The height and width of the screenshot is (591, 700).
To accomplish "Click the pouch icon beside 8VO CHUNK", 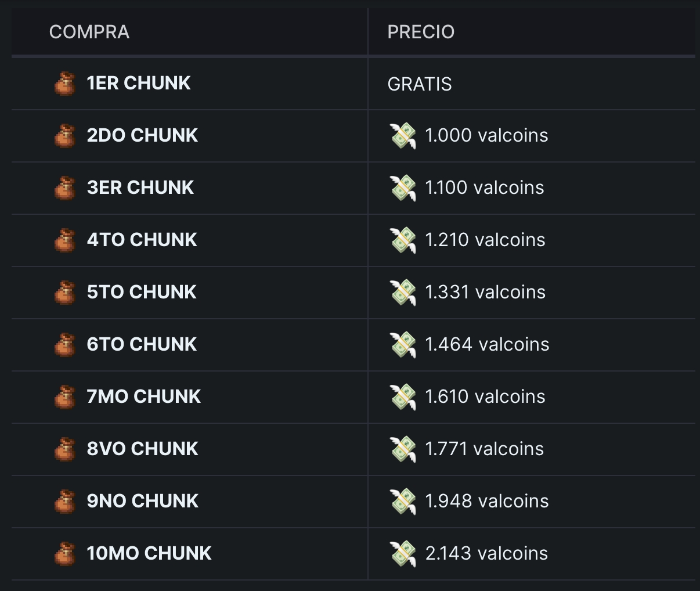I will tap(65, 449).
